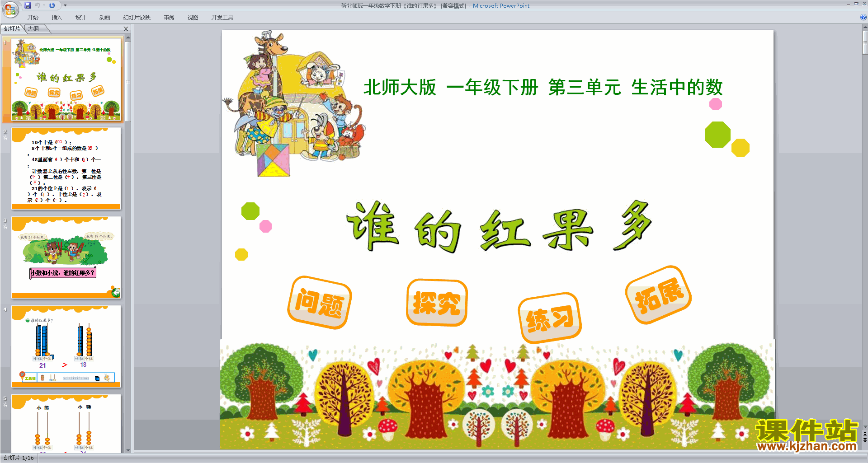Click the Undo icon in Quick Access toolbar
This screenshot has height=463, width=868.
(37, 5)
